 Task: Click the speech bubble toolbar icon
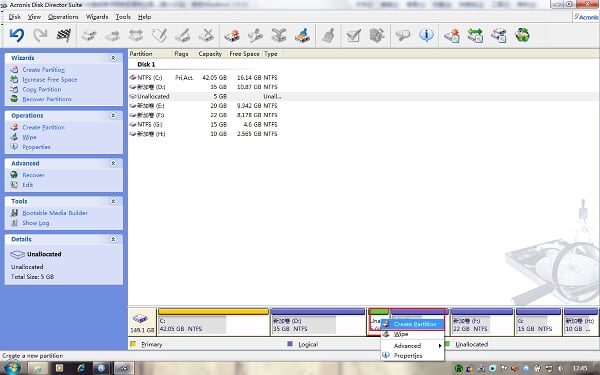[x=403, y=36]
